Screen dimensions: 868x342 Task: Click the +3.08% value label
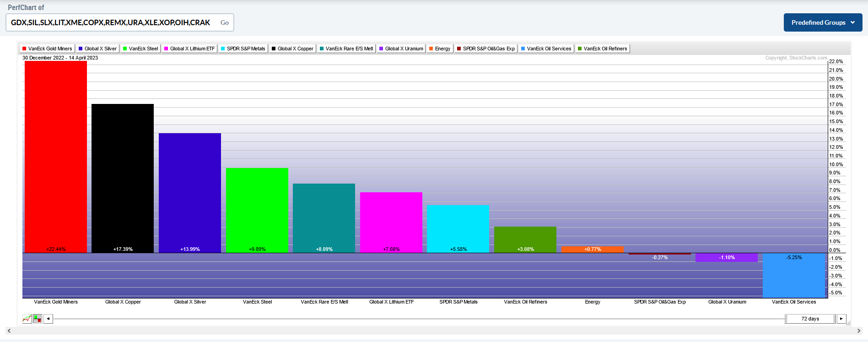pos(525,249)
